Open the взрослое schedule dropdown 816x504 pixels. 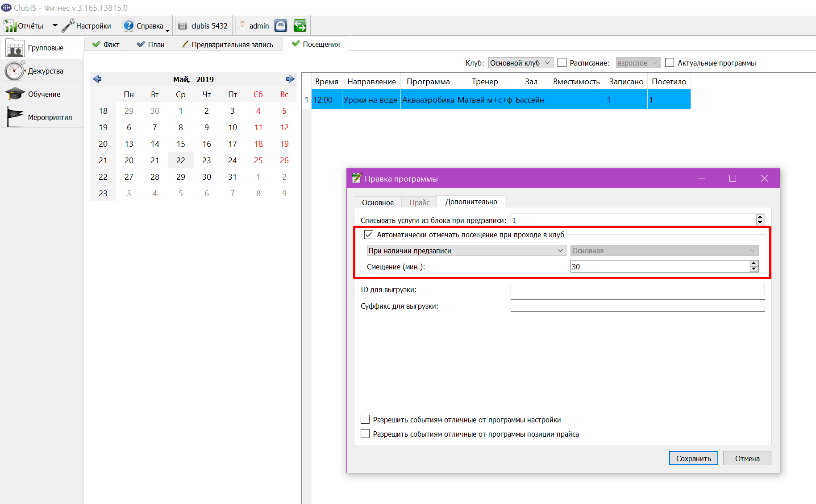pos(638,63)
